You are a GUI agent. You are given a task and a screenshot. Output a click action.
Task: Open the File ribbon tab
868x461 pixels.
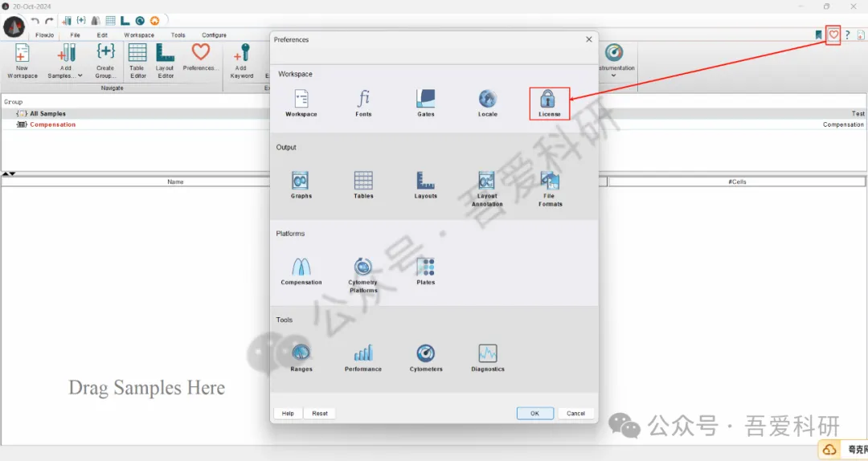(76, 35)
